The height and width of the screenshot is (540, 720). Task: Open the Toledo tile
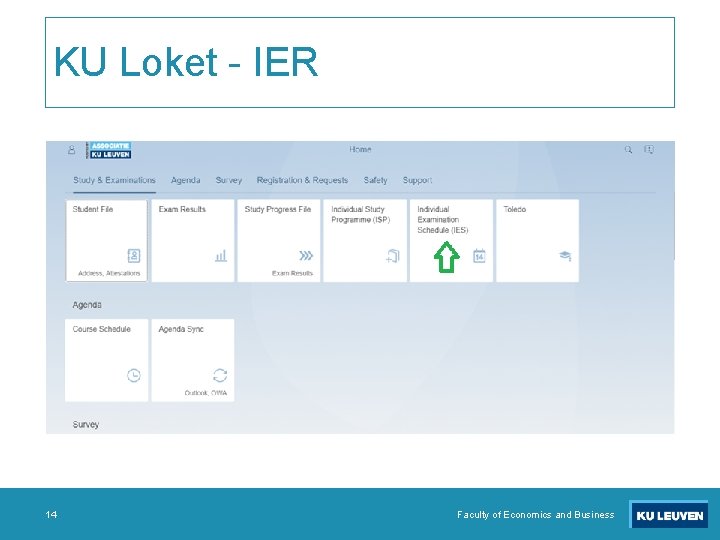[538, 241]
